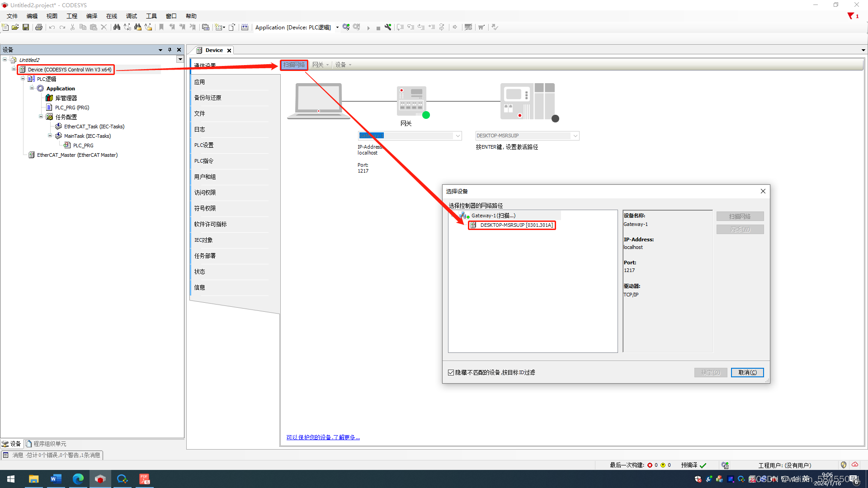Uncheck 隐藏不匹配的设备,按目标ID过滤 checkbox
The image size is (868, 488).
pos(451,372)
